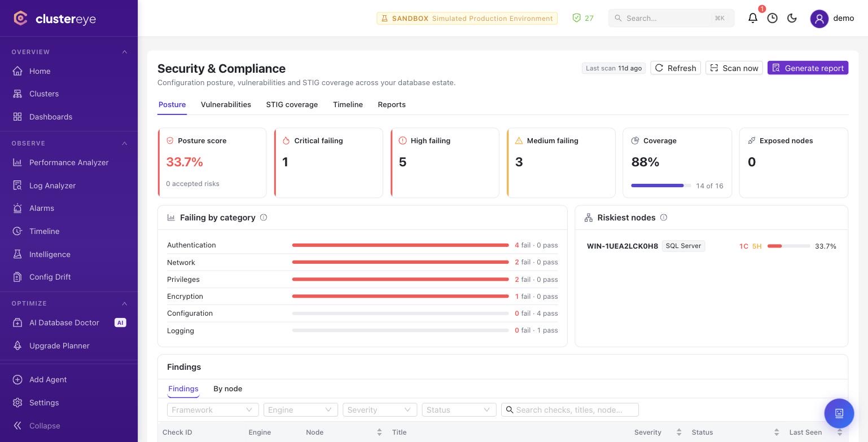Screen dimensions: 868x442
Task: Collapse the OBSERVE section
Action: [125, 143]
